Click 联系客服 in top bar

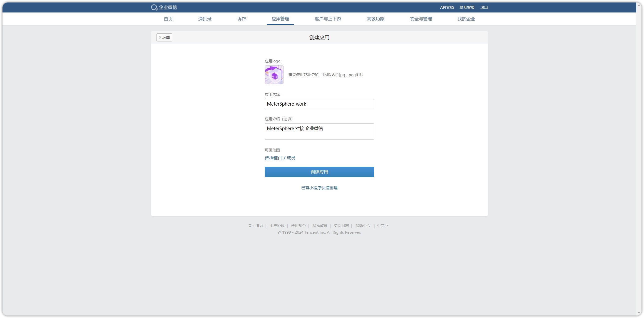[467, 7]
